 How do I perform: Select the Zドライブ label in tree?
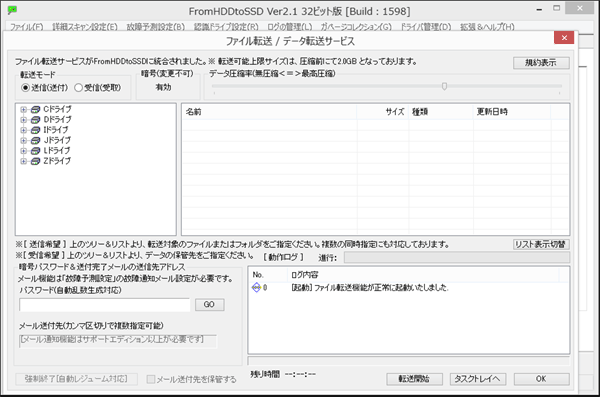coord(57,161)
